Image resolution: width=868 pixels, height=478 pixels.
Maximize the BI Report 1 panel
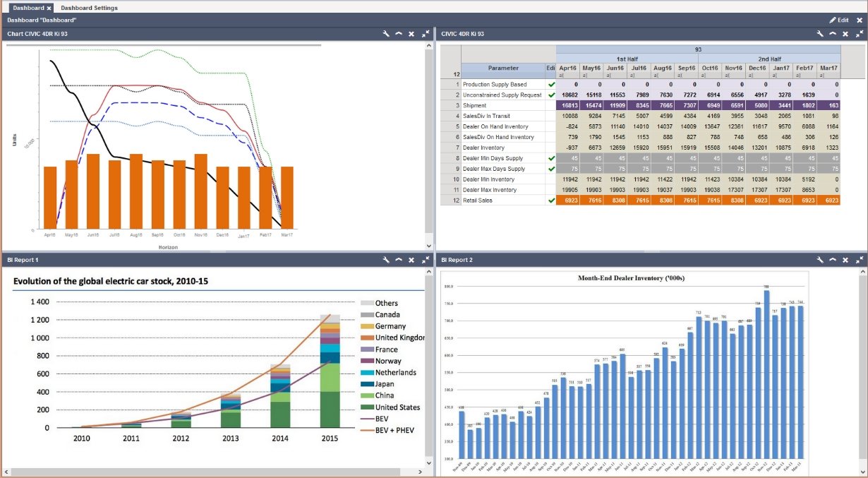426,260
